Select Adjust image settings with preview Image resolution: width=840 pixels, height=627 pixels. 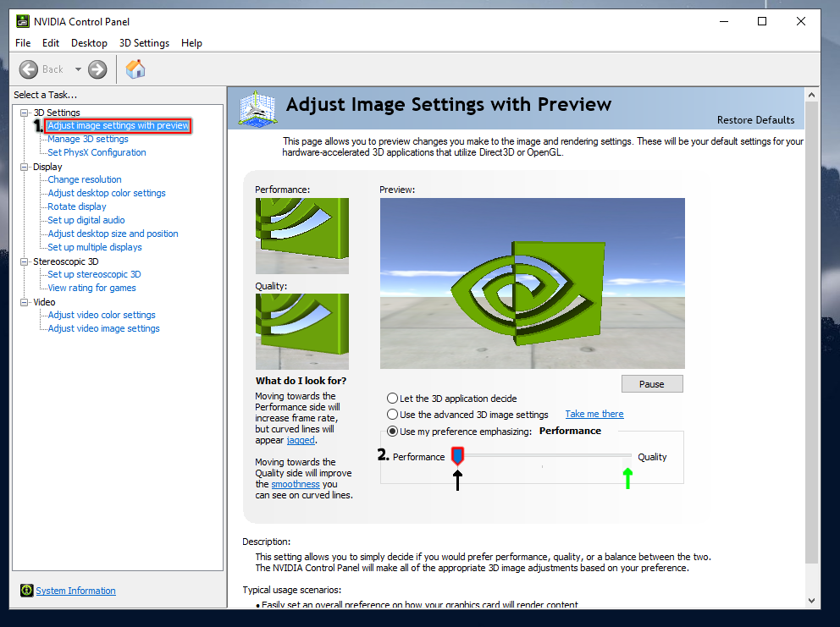click(x=118, y=125)
